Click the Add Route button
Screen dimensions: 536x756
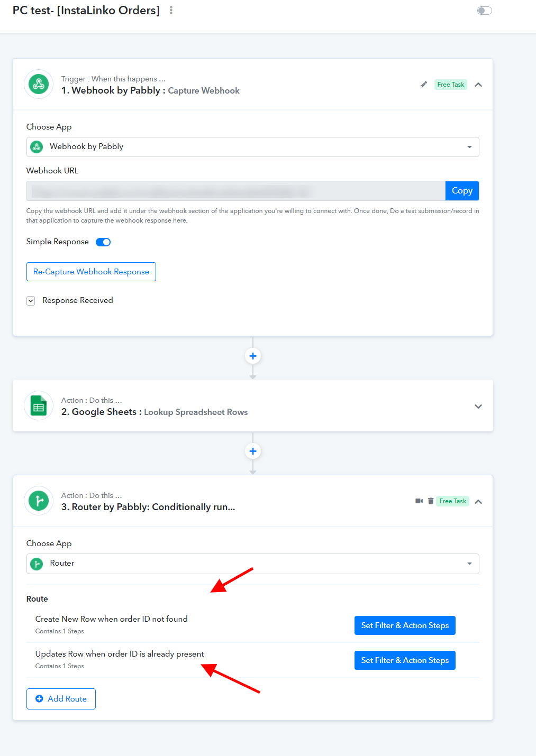click(x=61, y=699)
